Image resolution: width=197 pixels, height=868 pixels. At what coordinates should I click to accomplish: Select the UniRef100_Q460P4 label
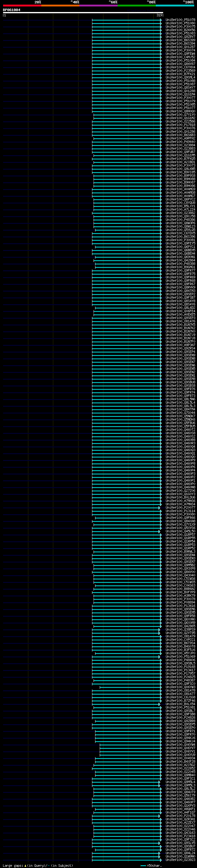pos(180,470)
